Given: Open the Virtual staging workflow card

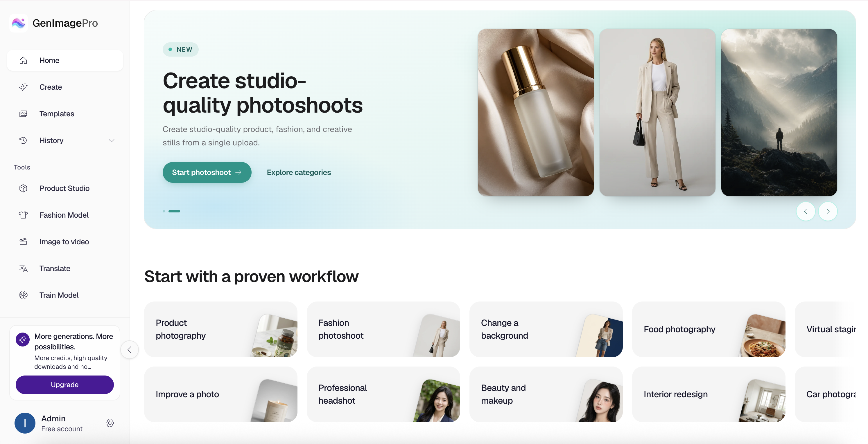Looking at the screenshot, I should tap(825, 329).
